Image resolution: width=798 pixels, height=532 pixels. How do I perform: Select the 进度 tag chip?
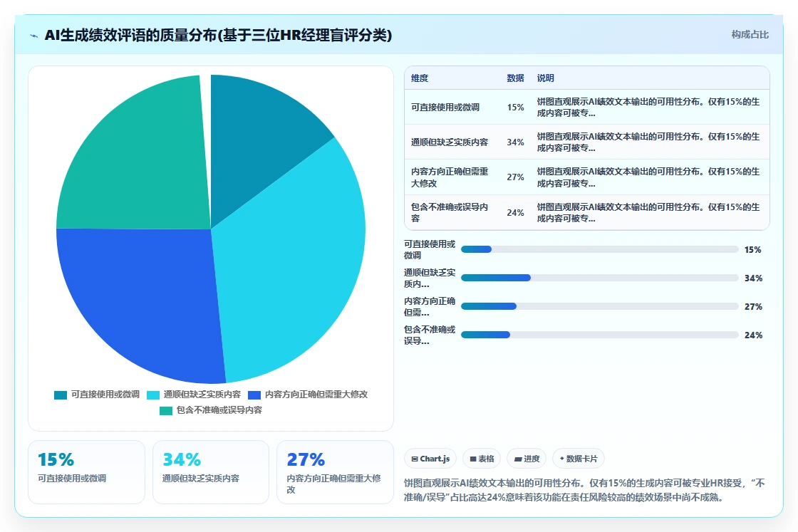[x=527, y=459]
